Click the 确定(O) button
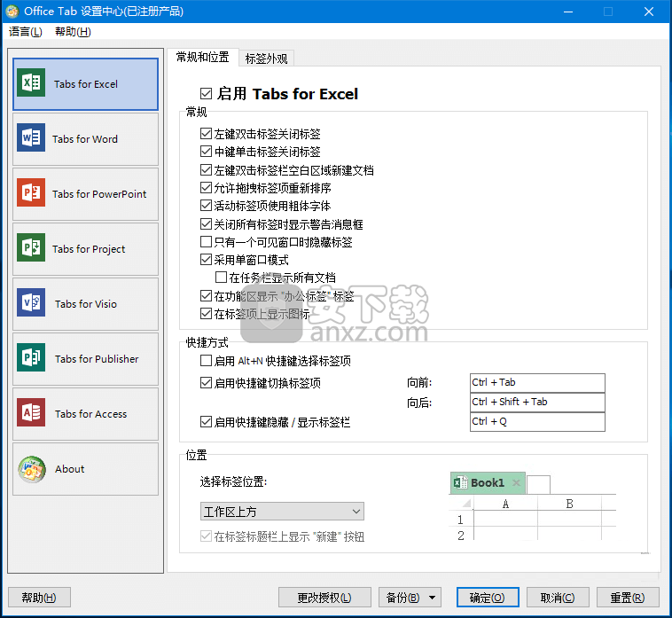 (x=488, y=598)
